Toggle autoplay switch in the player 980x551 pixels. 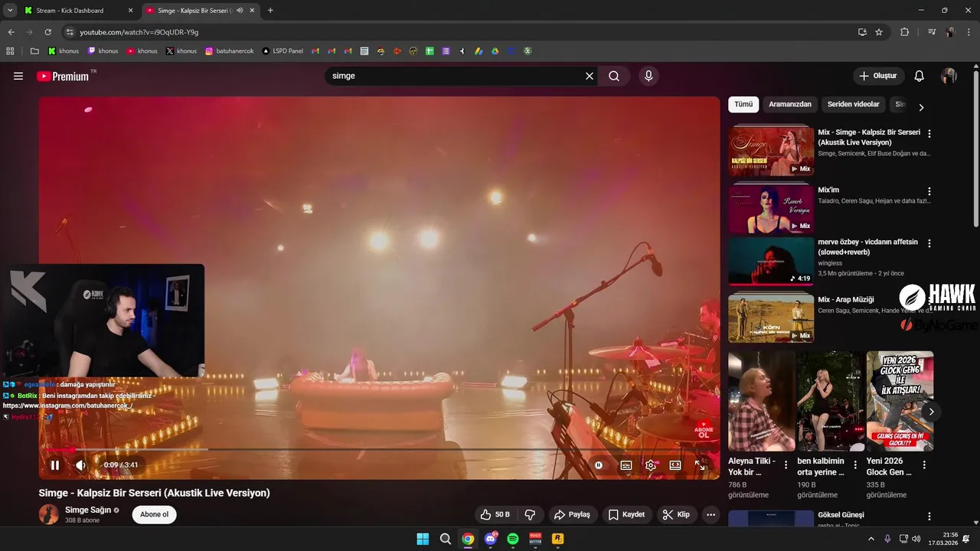coord(599,465)
